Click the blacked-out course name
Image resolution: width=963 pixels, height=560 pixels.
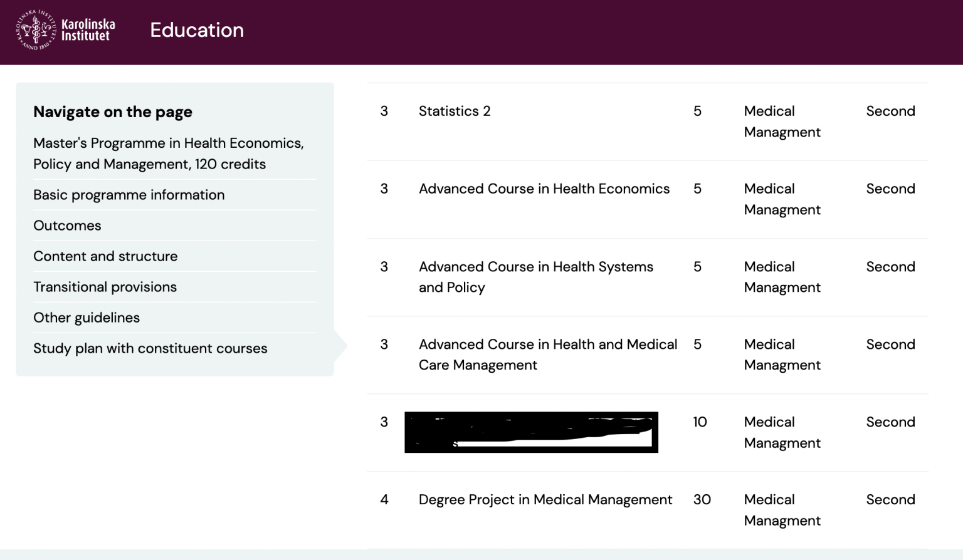click(531, 432)
